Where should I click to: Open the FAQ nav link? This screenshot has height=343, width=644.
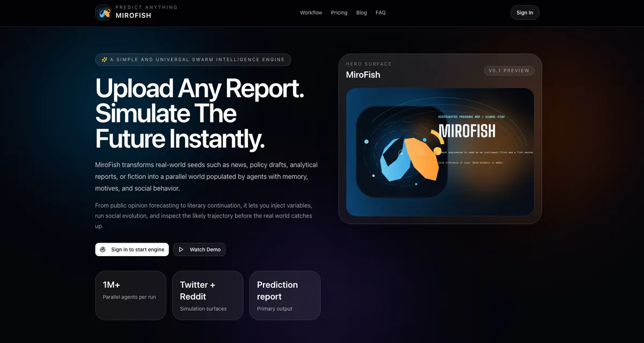click(x=380, y=12)
